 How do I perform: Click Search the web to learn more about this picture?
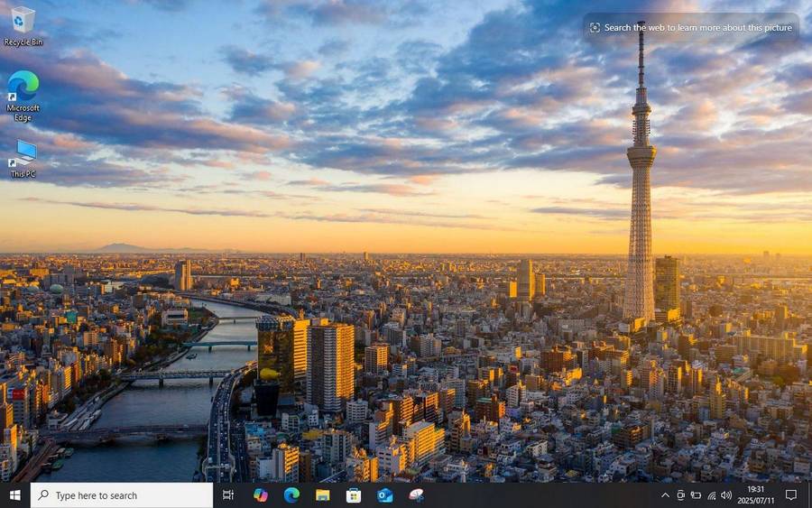(x=691, y=27)
